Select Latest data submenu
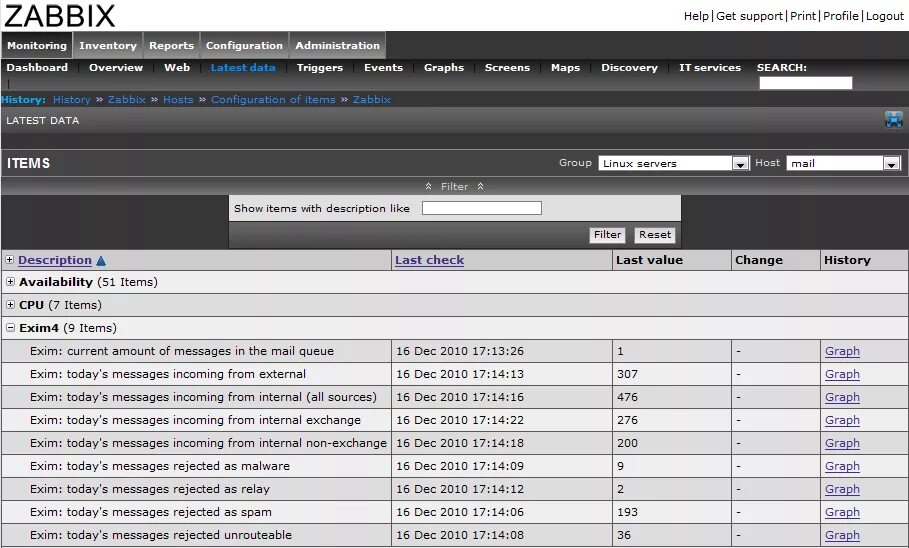Image resolution: width=909 pixels, height=548 pixels. click(x=243, y=67)
